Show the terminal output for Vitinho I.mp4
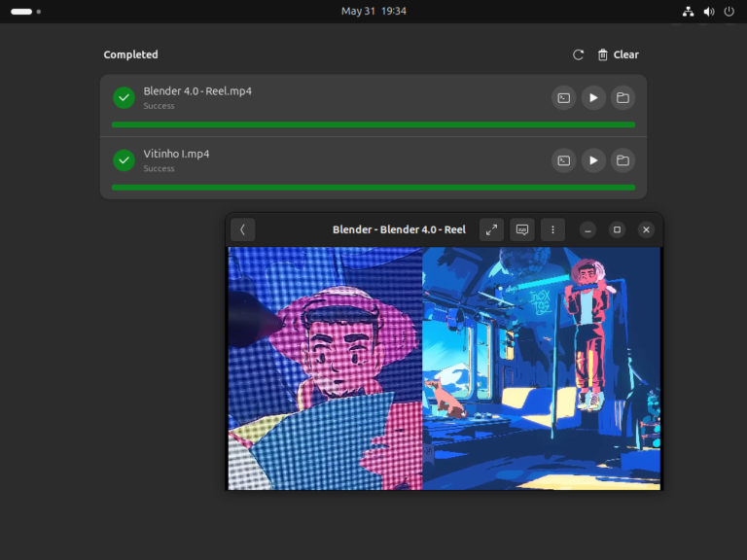The height and width of the screenshot is (560, 747). pos(564,160)
